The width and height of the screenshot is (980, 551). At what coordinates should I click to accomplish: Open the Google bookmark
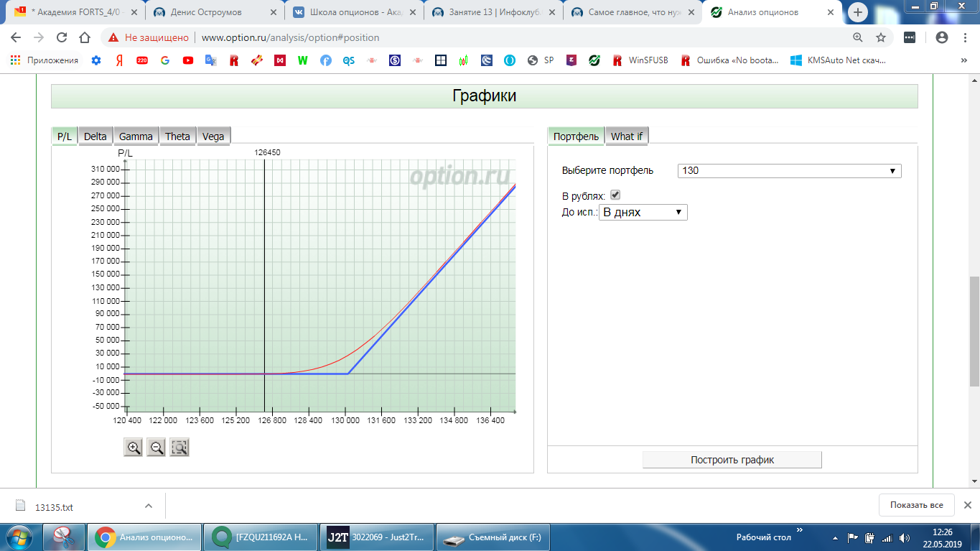tap(165, 60)
